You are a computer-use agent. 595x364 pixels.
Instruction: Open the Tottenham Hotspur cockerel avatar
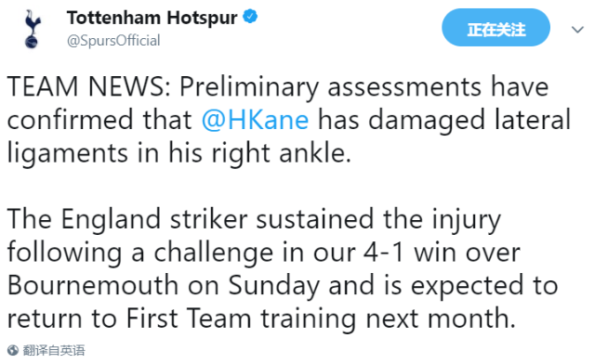point(33,29)
